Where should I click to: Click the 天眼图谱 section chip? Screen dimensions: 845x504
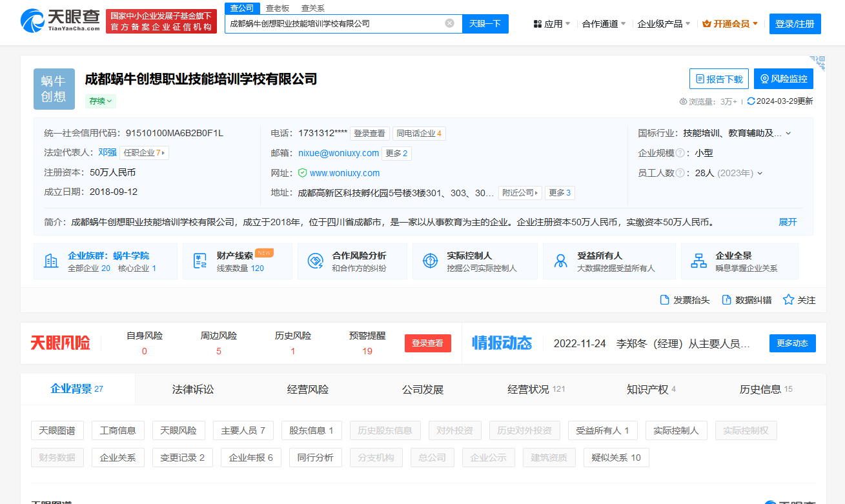[x=57, y=430]
